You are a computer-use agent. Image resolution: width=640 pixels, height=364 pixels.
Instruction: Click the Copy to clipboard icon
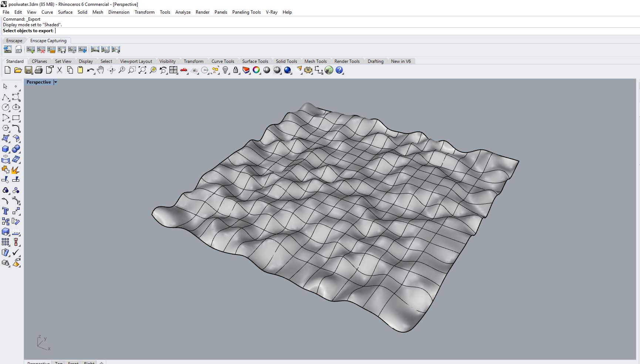pyautogui.click(x=70, y=70)
